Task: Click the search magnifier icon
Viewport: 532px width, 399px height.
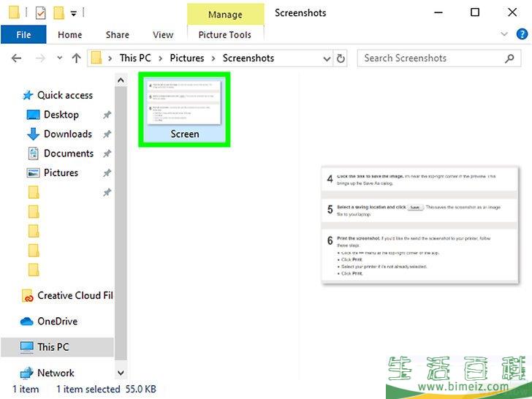Action: (x=509, y=58)
